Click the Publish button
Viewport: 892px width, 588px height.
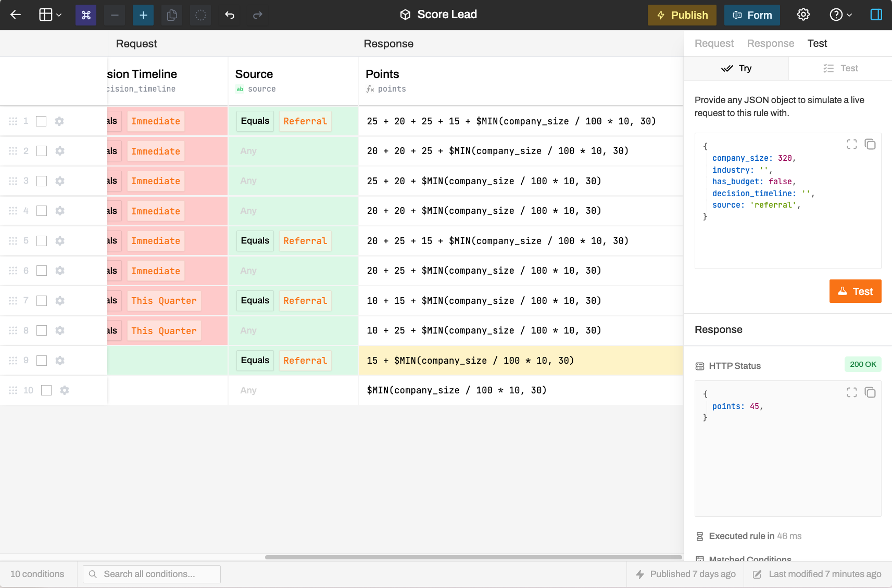tap(682, 15)
